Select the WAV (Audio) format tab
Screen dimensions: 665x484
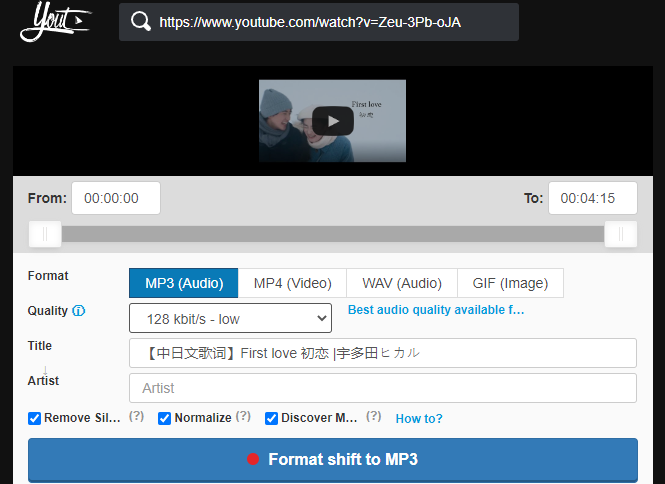click(x=402, y=283)
